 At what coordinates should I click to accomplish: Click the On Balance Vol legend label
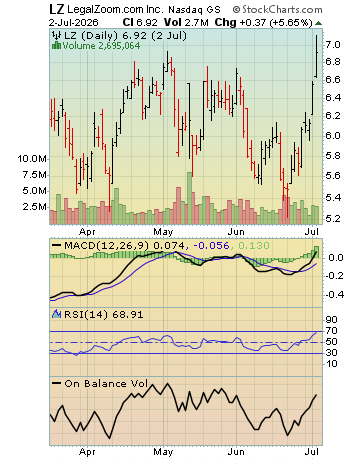pos(106,383)
